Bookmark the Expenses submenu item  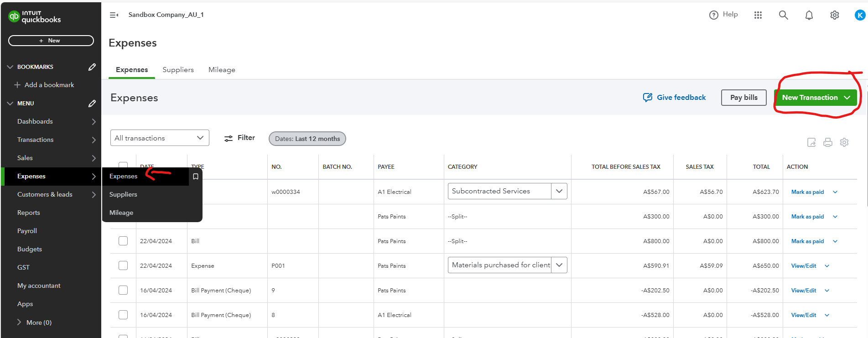tap(196, 177)
